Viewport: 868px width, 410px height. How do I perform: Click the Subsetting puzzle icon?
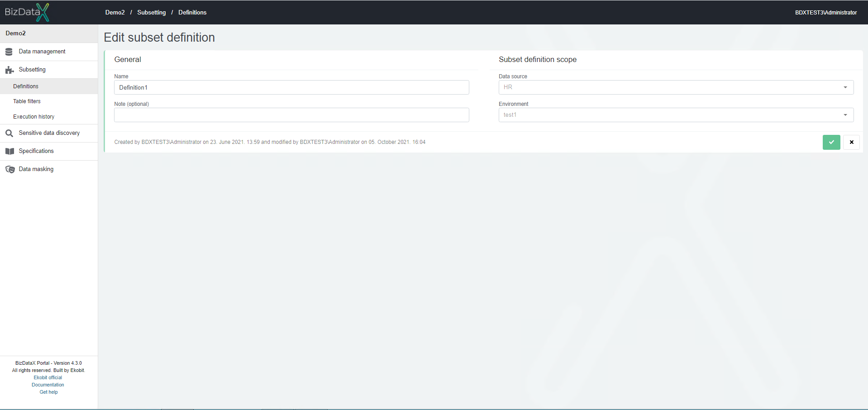point(10,70)
